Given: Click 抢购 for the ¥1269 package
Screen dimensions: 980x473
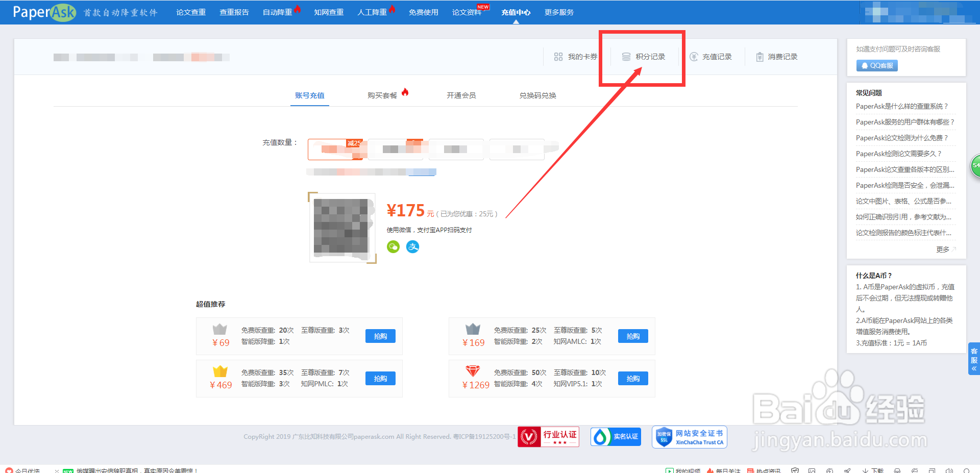Looking at the screenshot, I should [x=633, y=379].
